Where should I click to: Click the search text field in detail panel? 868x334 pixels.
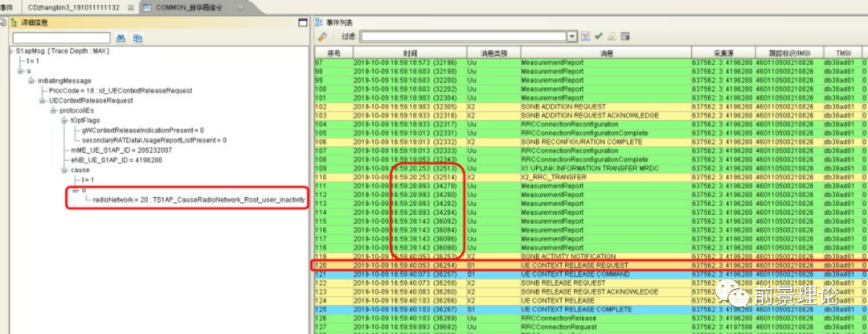point(61,38)
